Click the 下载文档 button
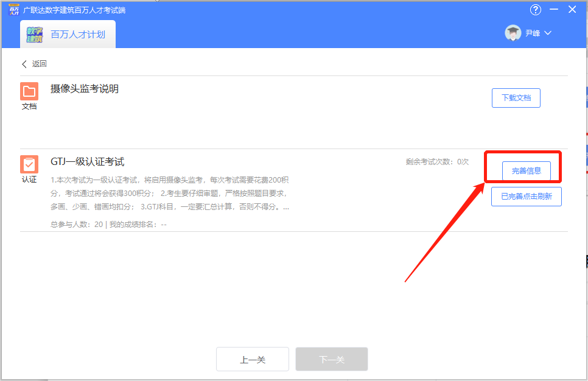Viewport: 588px width, 381px height. click(x=516, y=98)
